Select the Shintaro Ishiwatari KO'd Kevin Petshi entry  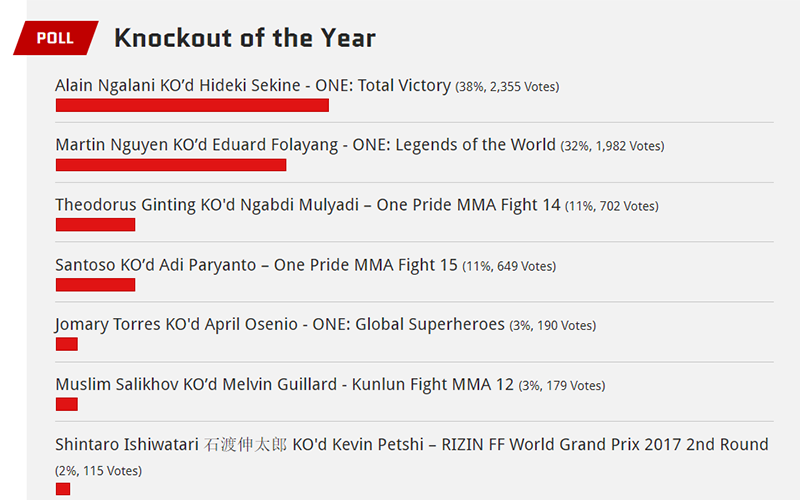point(412,444)
